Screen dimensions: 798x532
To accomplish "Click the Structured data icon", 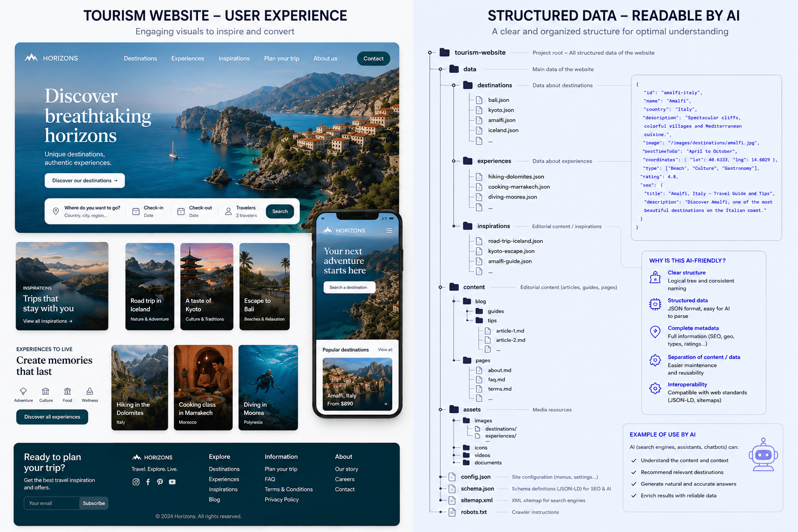I will pyautogui.click(x=655, y=304).
